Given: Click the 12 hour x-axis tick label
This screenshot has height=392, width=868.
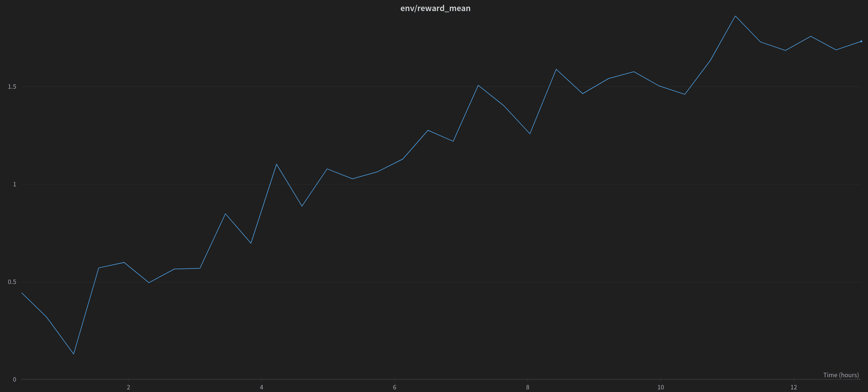Looking at the screenshot, I should (794, 387).
